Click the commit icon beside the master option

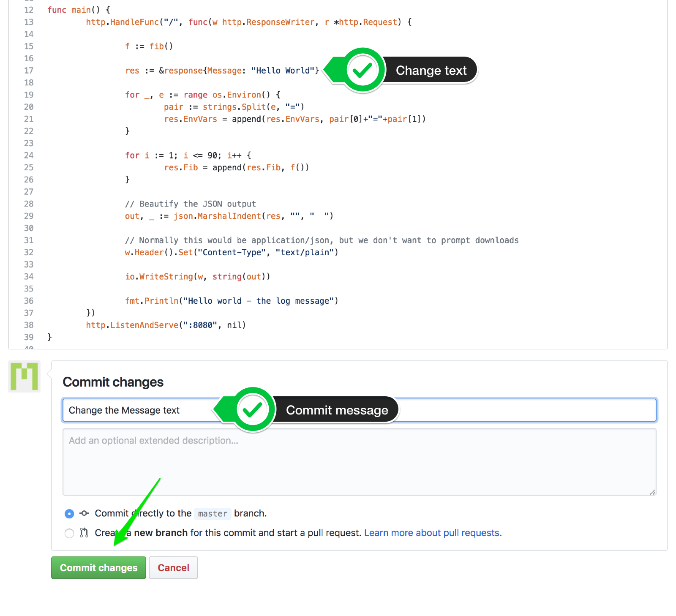[x=84, y=513]
